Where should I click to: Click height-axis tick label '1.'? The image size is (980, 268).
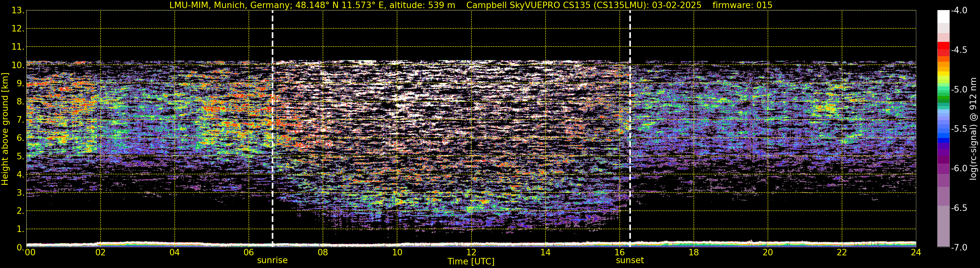(x=20, y=229)
